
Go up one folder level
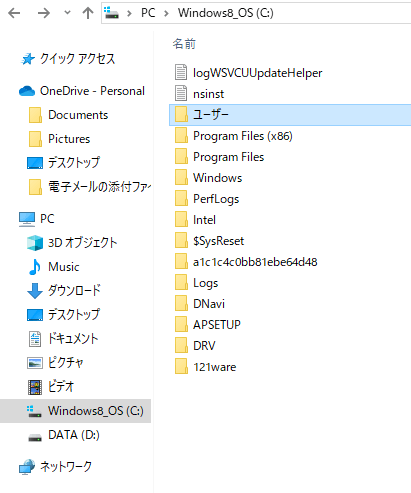[88, 13]
